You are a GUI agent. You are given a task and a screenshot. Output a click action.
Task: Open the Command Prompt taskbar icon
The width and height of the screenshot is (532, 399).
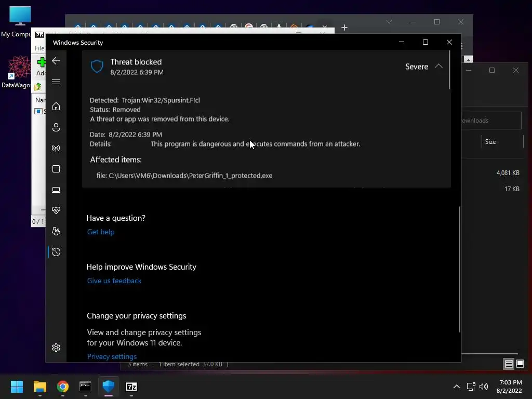pos(85,387)
